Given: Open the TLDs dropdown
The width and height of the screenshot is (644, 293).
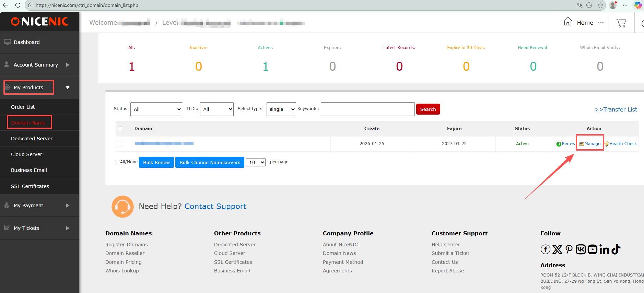Looking at the screenshot, I should click(x=216, y=109).
